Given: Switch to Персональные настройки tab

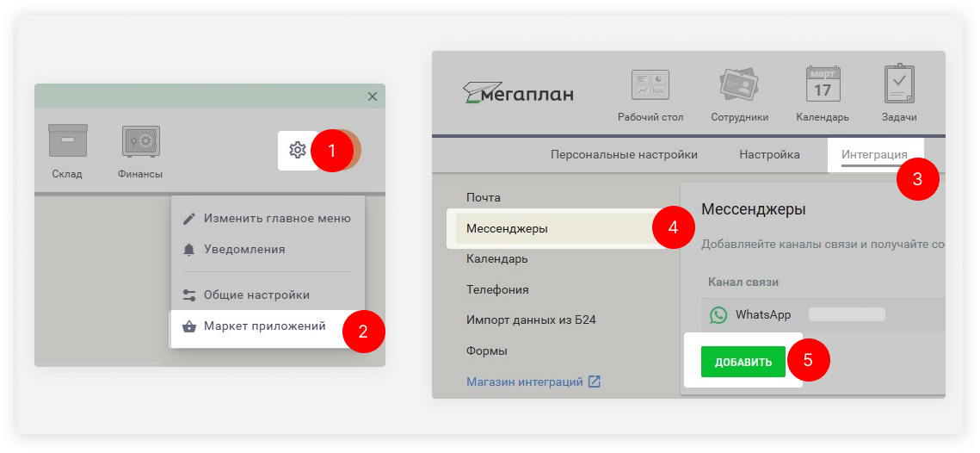Looking at the screenshot, I should point(624,155).
